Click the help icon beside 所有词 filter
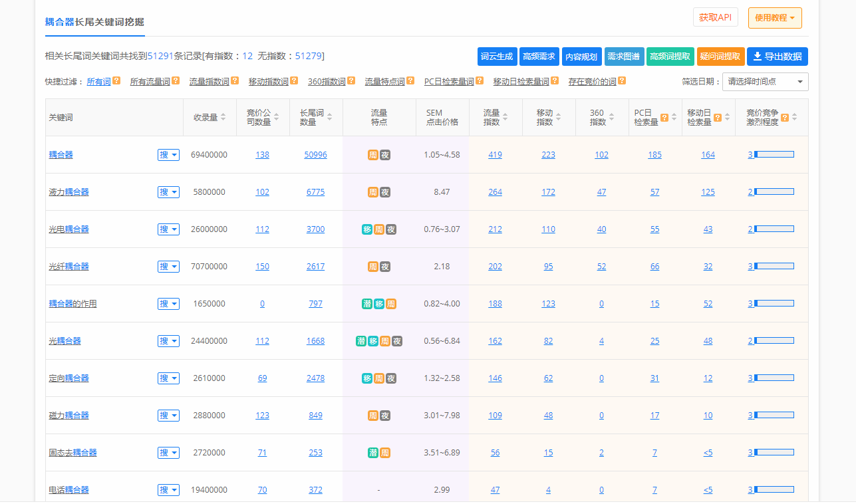 [x=116, y=81]
